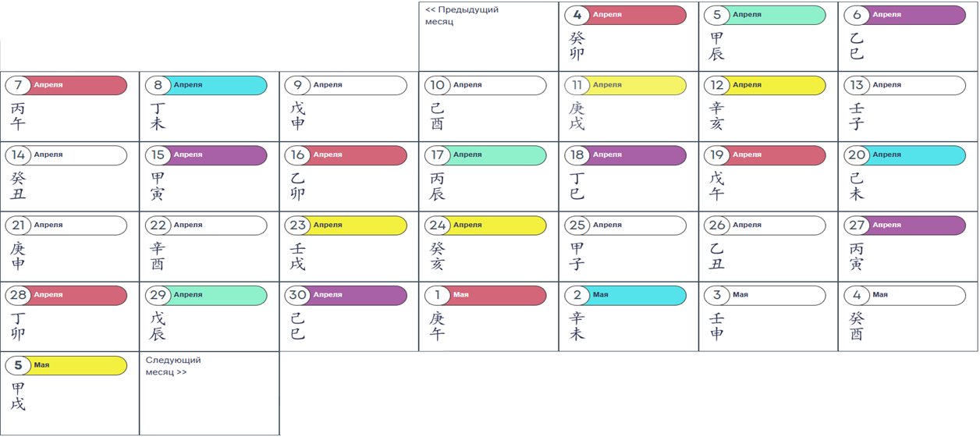This screenshot has height=437, width=980.
Task: Click the number circle for May 5
Action: (18, 365)
